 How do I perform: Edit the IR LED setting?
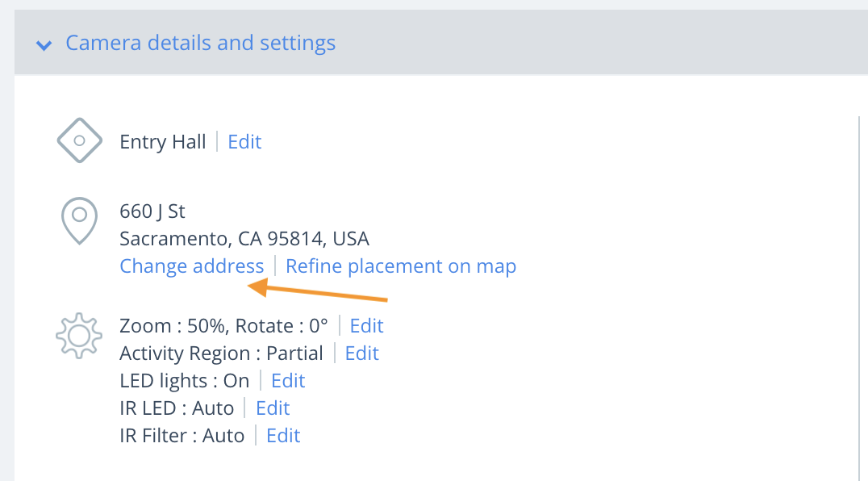tap(272, 408)
